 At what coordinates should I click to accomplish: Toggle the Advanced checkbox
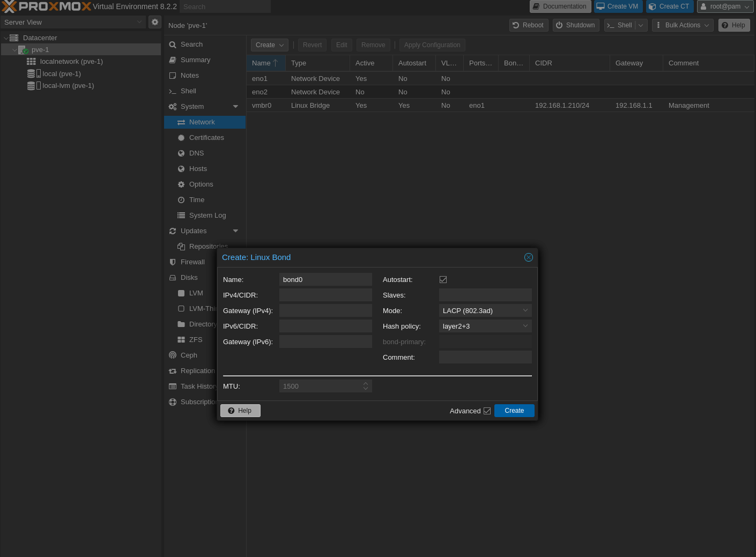tap(487, 411)
